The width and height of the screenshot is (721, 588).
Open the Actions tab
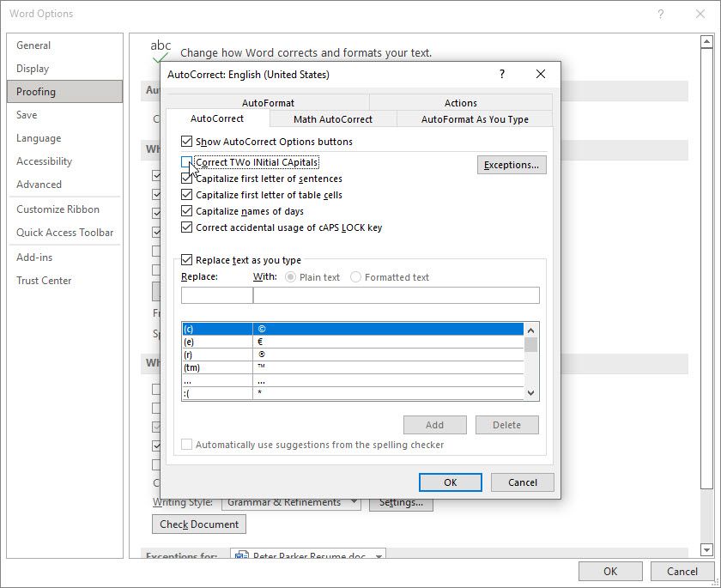[461, 102]
